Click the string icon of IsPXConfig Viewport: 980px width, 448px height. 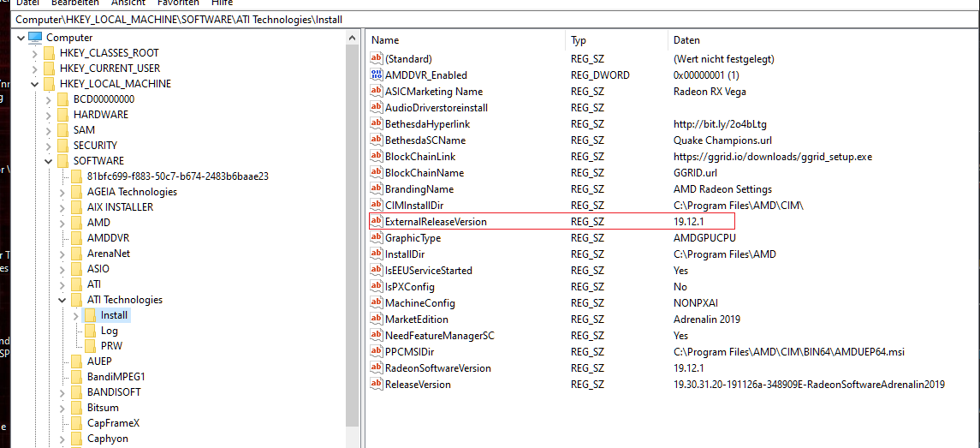pos(377,287)
